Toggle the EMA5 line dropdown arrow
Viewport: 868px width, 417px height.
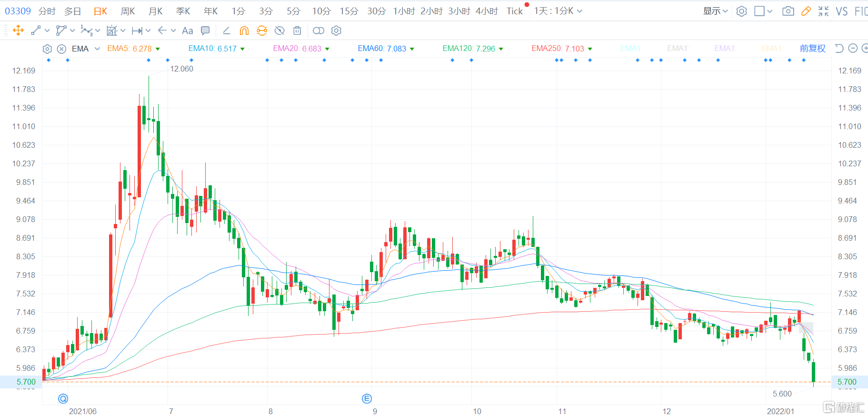coord(158,49)
